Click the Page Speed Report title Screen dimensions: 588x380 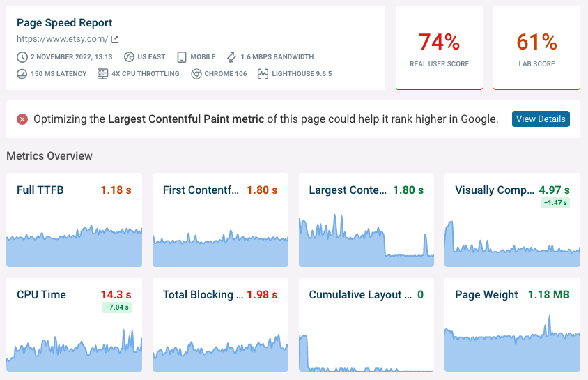[65, 23]
